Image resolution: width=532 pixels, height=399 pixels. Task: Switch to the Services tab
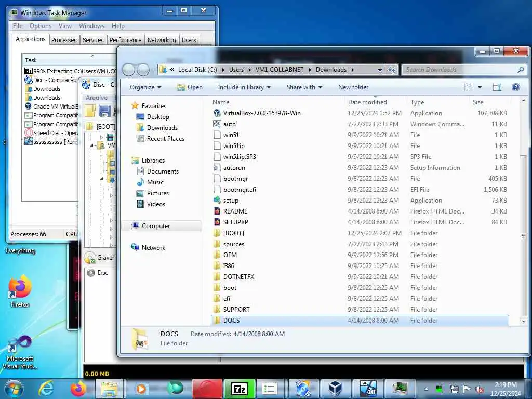(93, 39)
